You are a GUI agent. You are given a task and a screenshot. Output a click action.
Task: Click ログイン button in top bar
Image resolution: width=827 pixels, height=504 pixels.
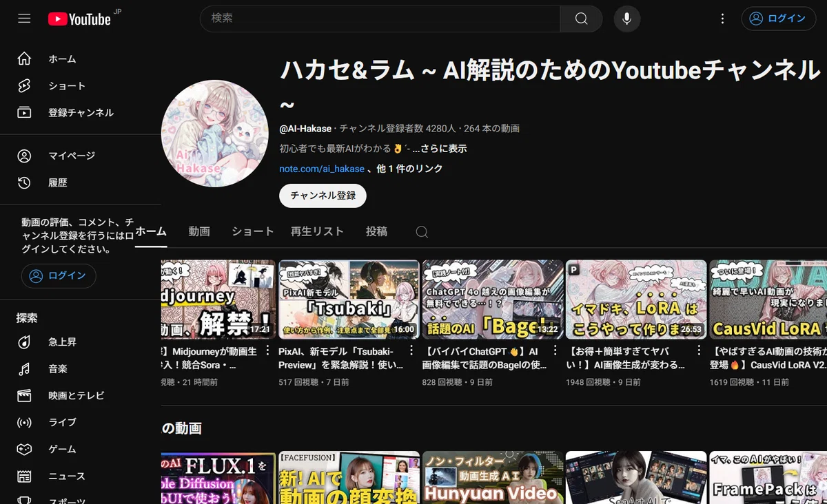pyautogui.click(x=778, y=19)
